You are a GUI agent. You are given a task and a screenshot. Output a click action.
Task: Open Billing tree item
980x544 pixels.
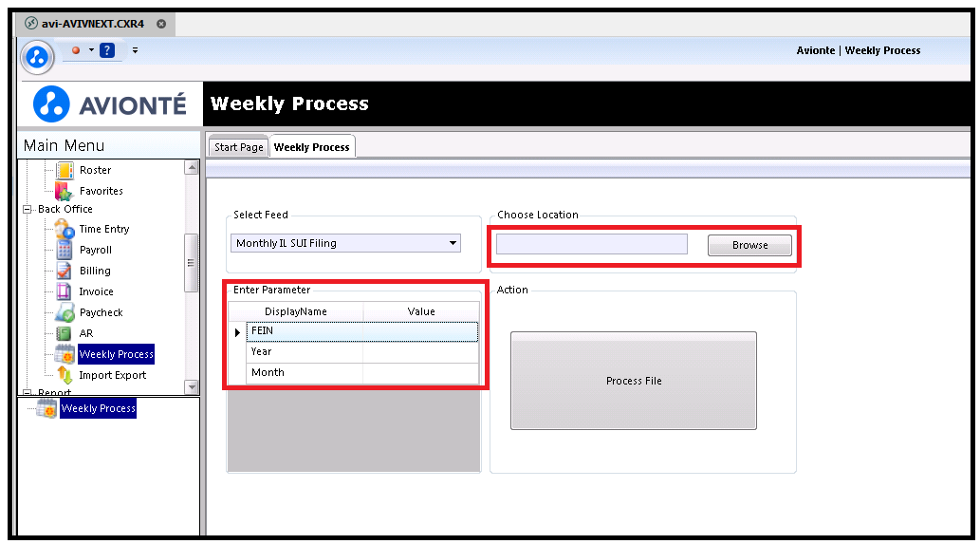click(x=95, y=271)
